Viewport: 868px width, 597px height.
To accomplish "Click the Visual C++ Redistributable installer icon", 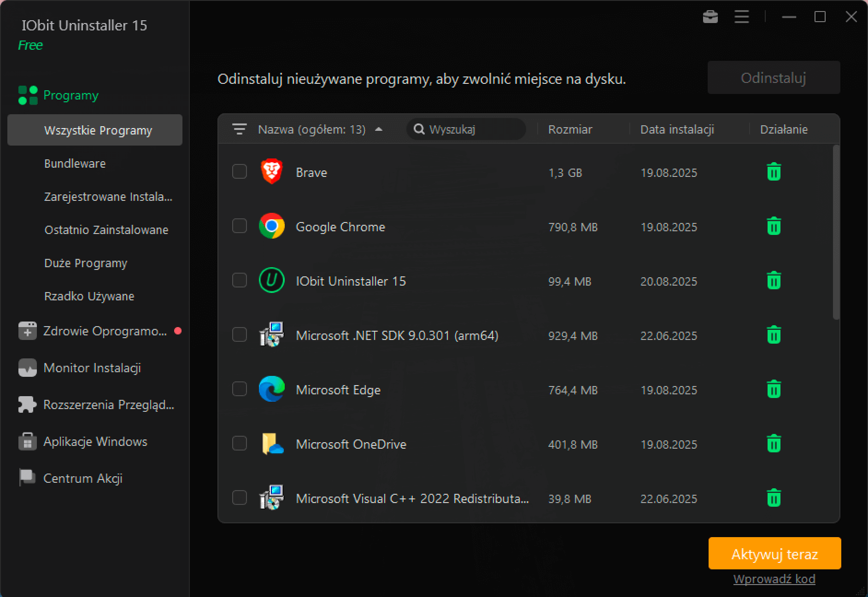I will pos(271,497).
